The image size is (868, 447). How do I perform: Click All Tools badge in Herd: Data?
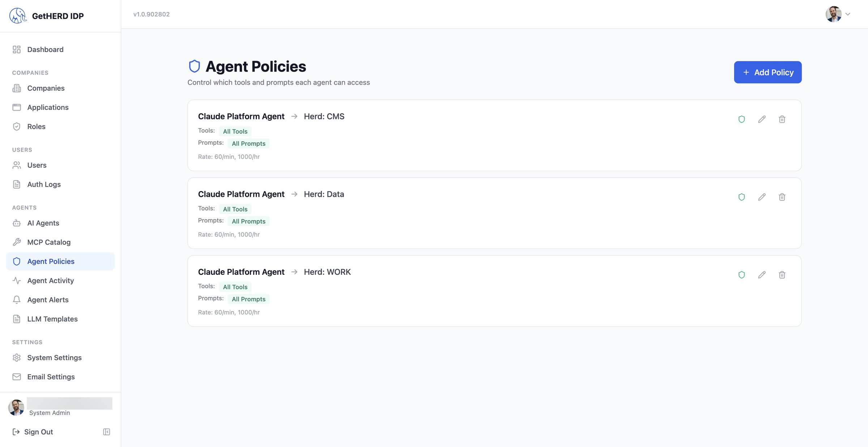point(235,209)
